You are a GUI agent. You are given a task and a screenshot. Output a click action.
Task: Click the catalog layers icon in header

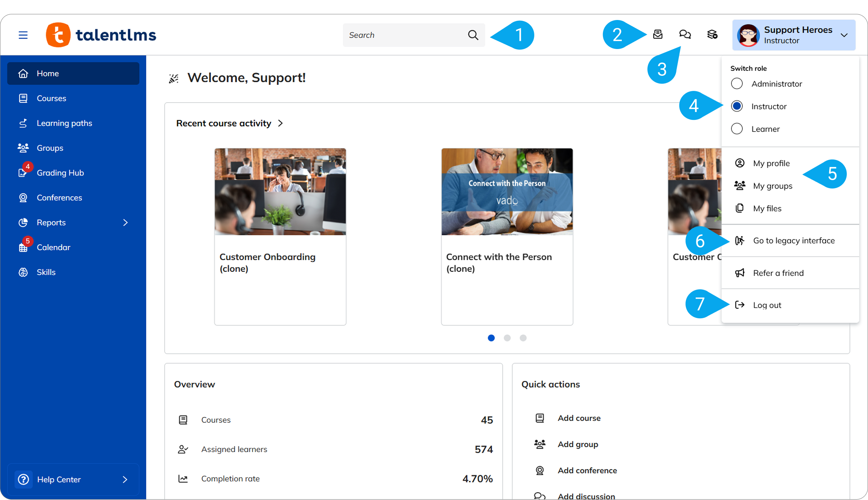click(x=712, y=35)
